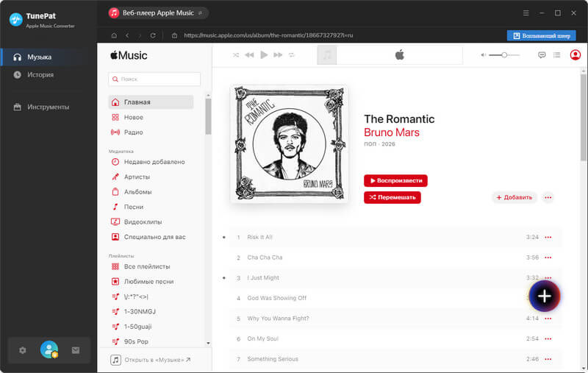Toggle shuffle in the player bar
Viewport: 588px width, 373px height.
[236, 55]
